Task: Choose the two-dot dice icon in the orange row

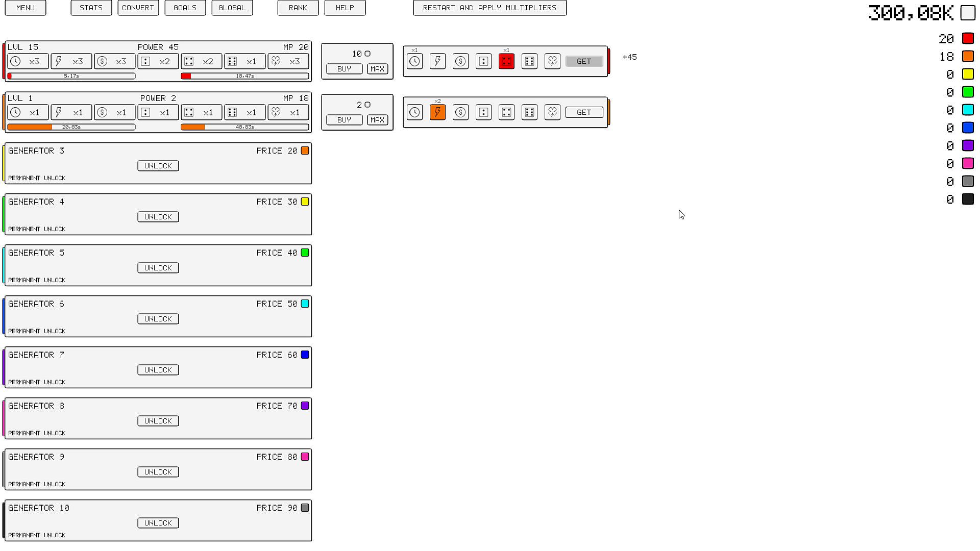Action: click(x=483, y=112)
